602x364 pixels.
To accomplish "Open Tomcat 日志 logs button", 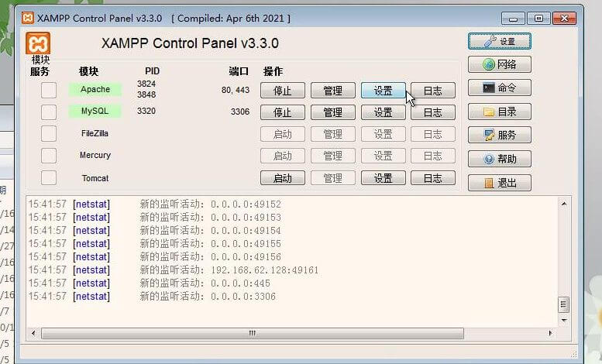I will tap(433, 178).
